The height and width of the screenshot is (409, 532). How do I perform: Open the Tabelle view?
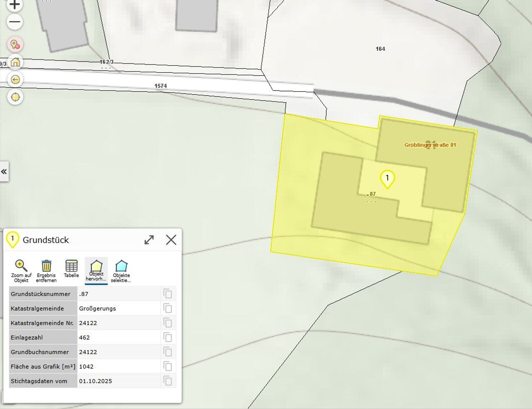click(x=71, y=269)
